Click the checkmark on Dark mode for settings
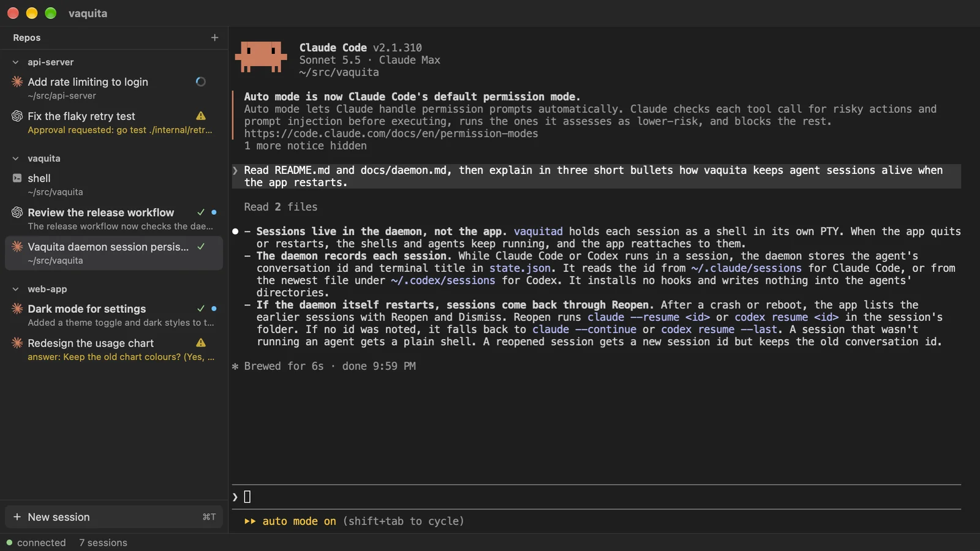Viewport: 980px width, 551px height. [201, 309]
